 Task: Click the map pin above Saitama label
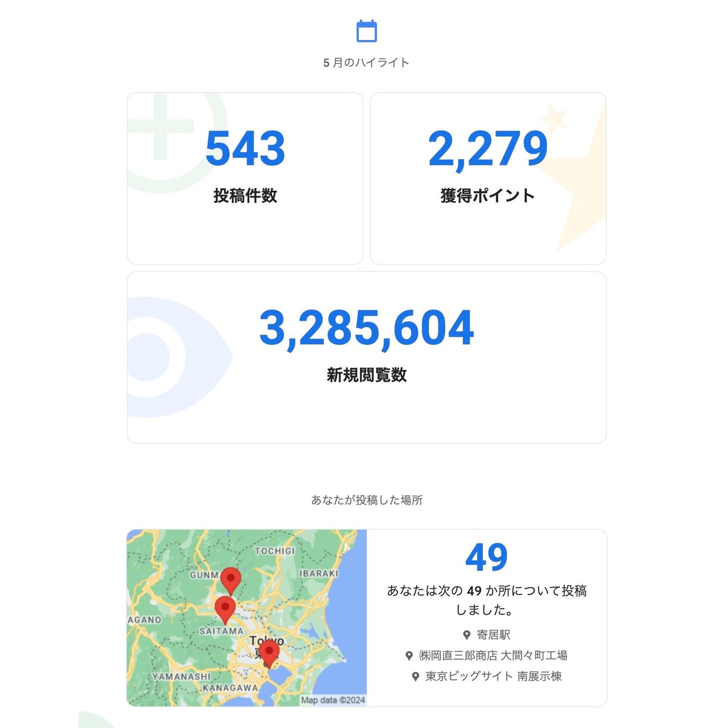(225, 608)
